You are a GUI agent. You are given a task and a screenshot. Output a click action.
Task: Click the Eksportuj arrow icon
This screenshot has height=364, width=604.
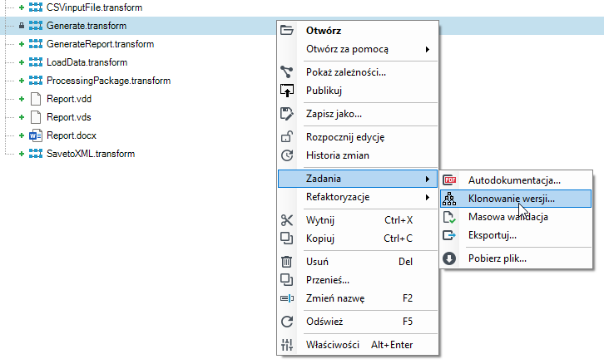449,235
